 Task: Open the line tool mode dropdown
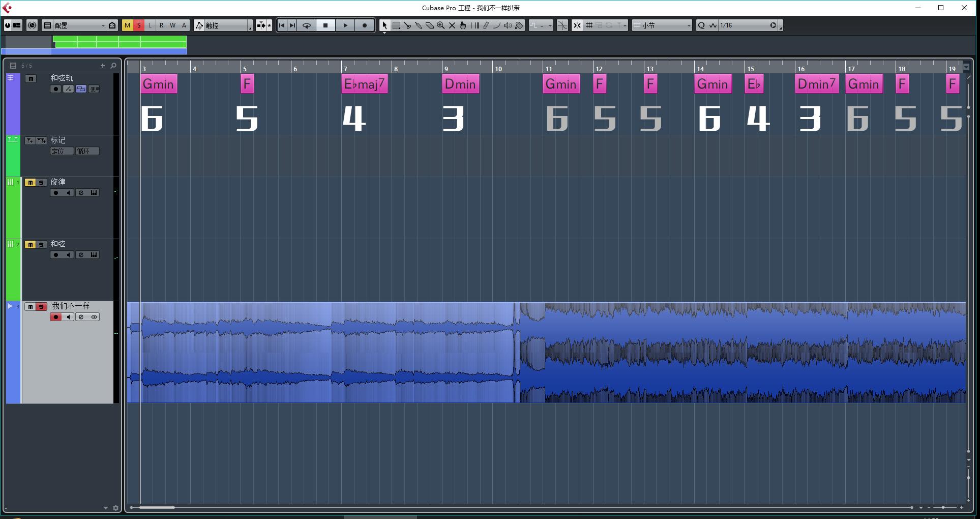click(541, 25)
